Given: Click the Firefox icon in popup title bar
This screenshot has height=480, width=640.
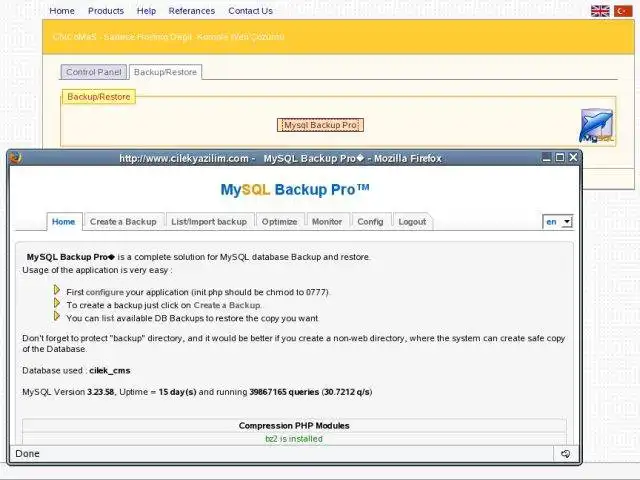Looking at the screenshot, I should [16, 158].
